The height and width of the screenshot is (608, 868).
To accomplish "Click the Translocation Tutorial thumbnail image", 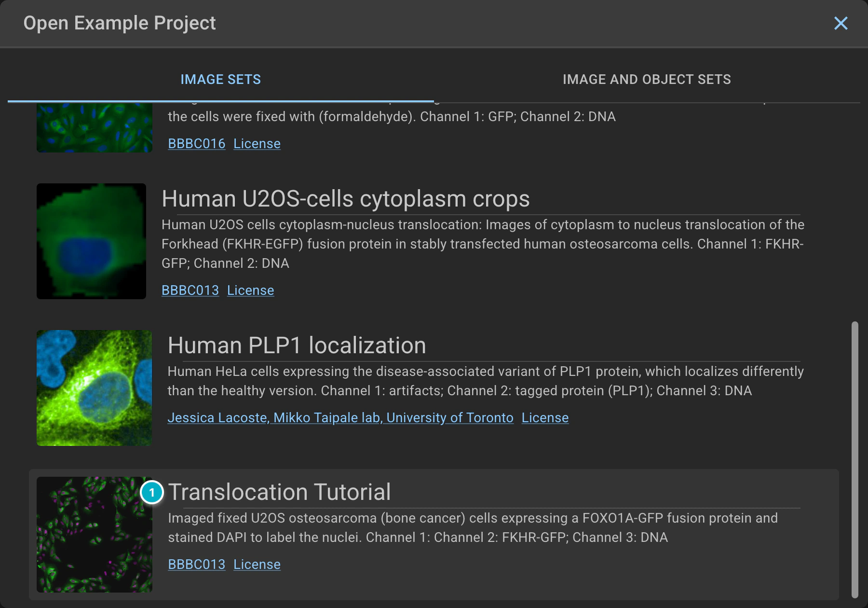I will (95, 535).
